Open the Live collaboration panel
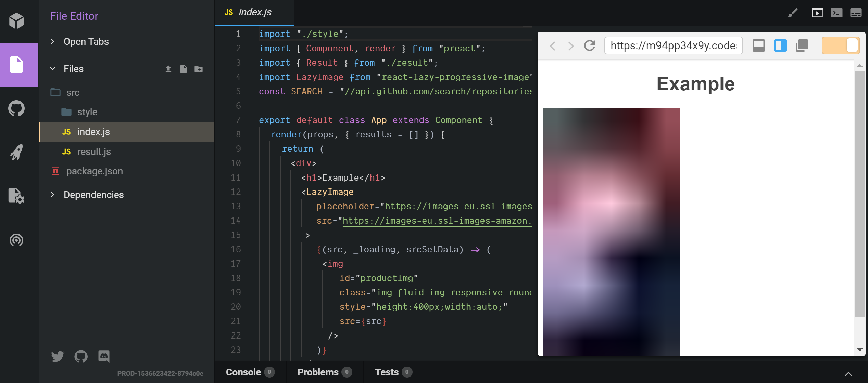This screenshot has width=868, height=383. 16,240
